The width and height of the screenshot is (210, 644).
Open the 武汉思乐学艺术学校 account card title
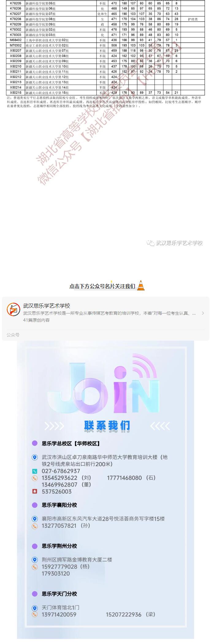tap(47, 306)
